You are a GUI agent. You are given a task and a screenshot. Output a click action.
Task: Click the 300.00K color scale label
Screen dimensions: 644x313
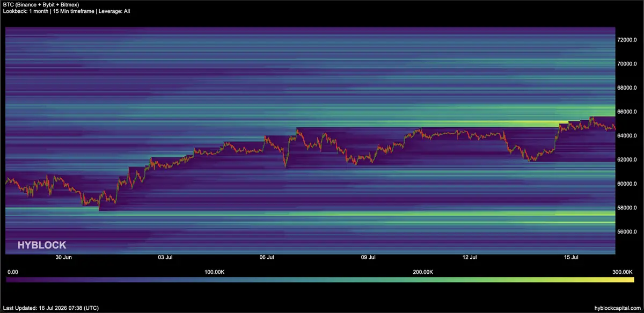pyautogui.click(x=623, y=272)
